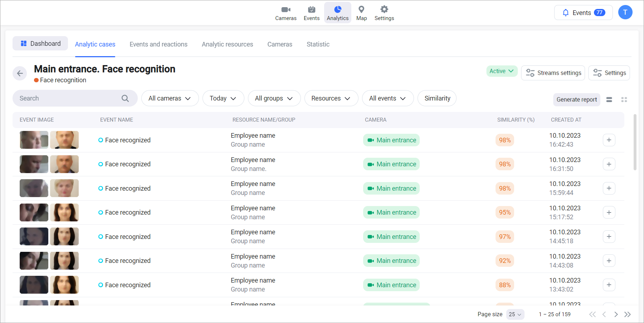Switch to list view layout icon

point(609,100)
